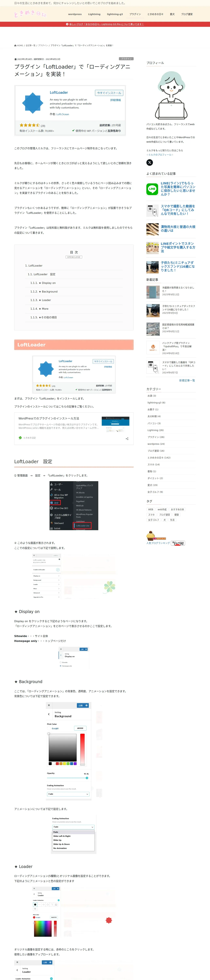The height and width of the screenshot is (980, 210).
Task: Open popular article LINEポイントでスタンプ
Action: (x=178, y=247)
